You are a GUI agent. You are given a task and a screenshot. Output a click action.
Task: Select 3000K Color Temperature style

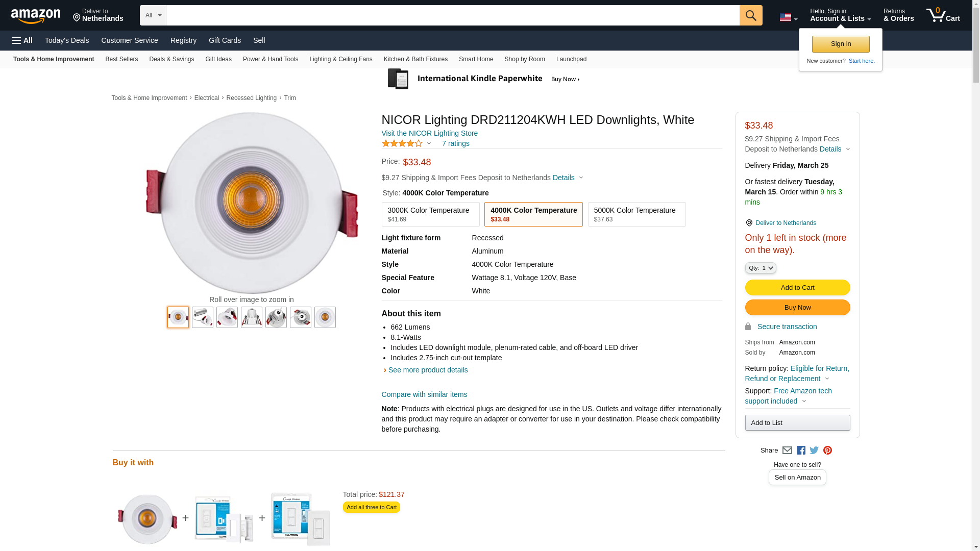tap(430, 214)
